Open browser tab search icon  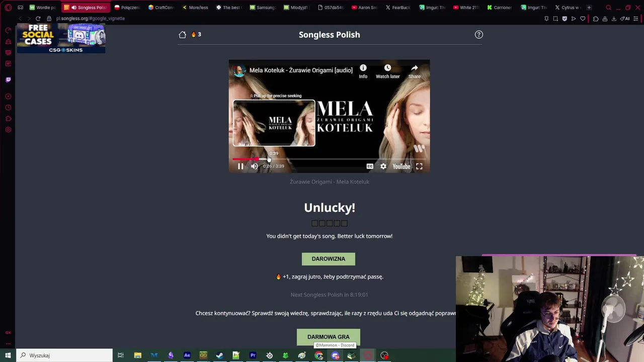[608, 8]
